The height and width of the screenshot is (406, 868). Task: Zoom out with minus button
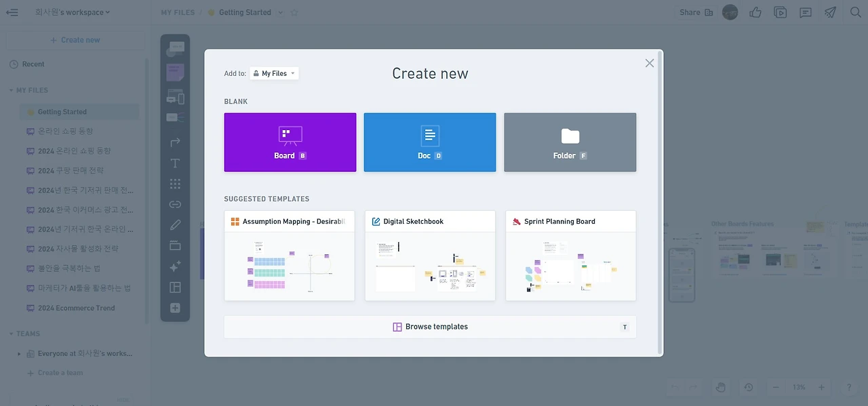point(776,387)
